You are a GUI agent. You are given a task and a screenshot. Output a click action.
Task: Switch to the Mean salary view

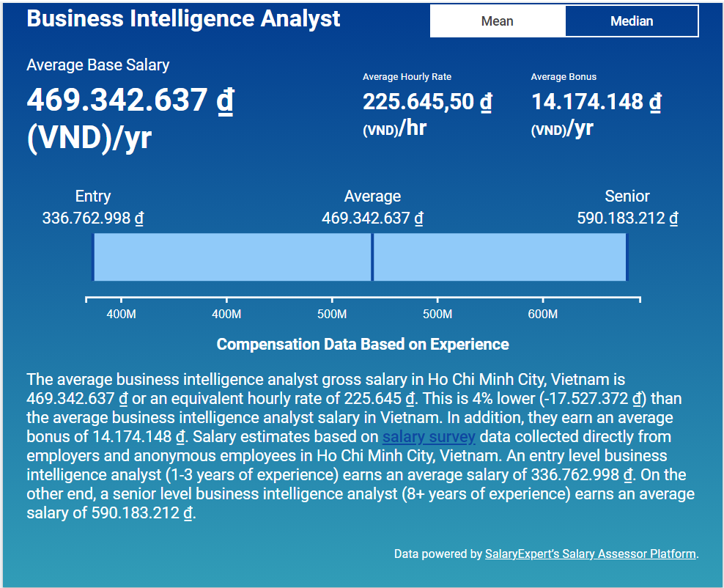click(x=497, y=21)
